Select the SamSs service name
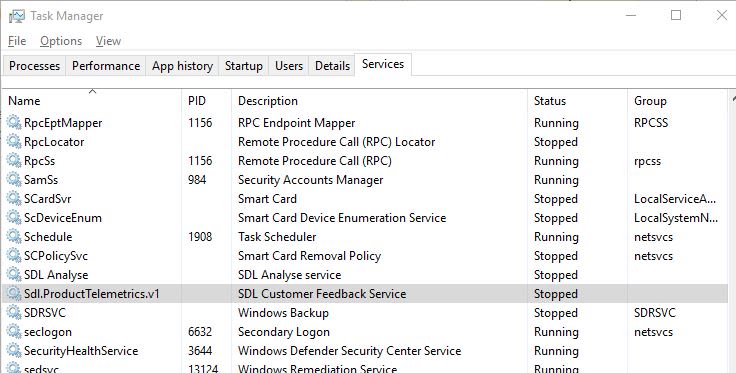The height and width of the screenshot is (373, 736). pyautogui.click(x=41, y=180)
